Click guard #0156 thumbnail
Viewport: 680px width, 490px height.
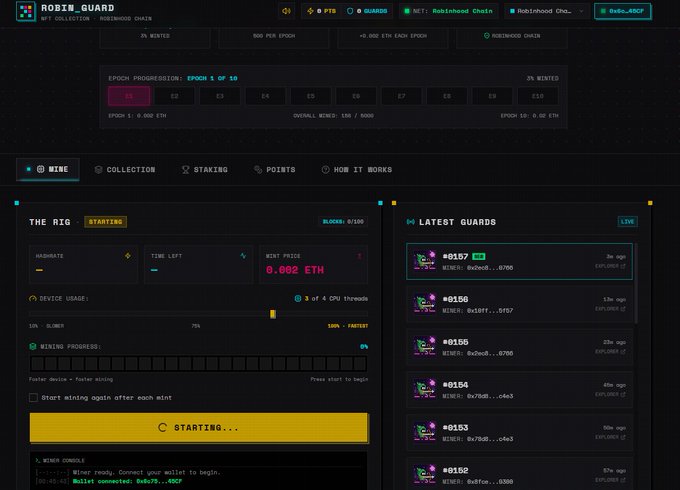425,304
